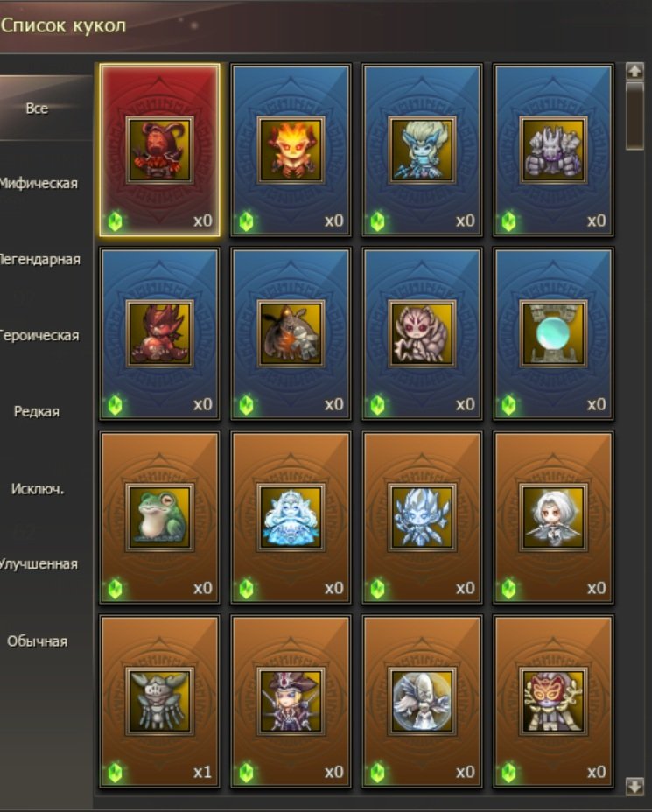Viewport: 652px width, 812px height.
Task: Click the scrollbar thumb handle
Action: 634,116
